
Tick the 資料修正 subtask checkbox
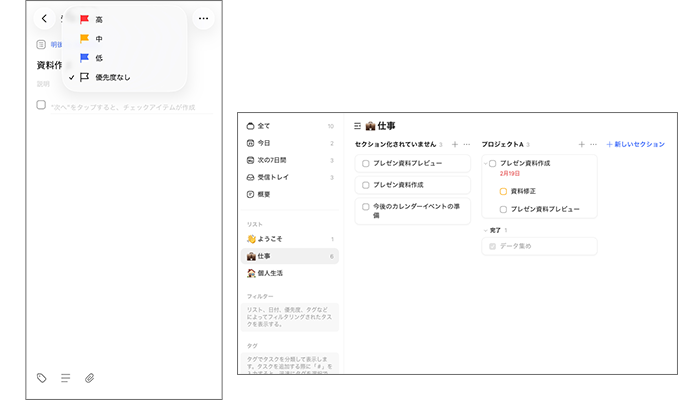(503, 191)
